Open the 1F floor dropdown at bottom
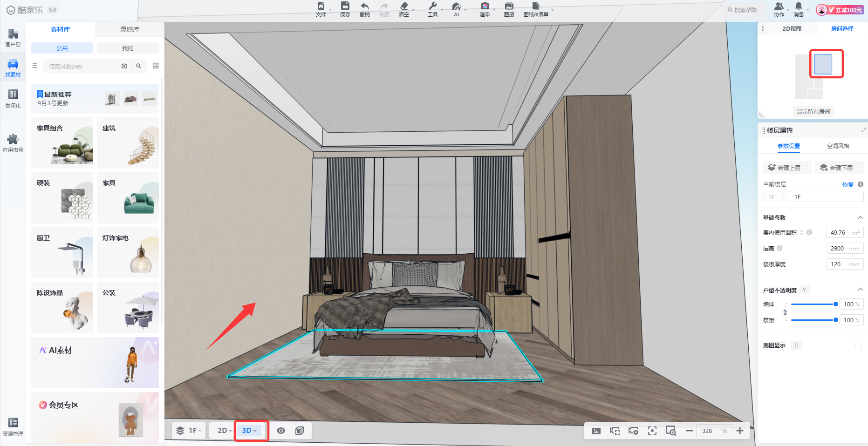Screen dimensions: 868x446 tap(189, 431)
